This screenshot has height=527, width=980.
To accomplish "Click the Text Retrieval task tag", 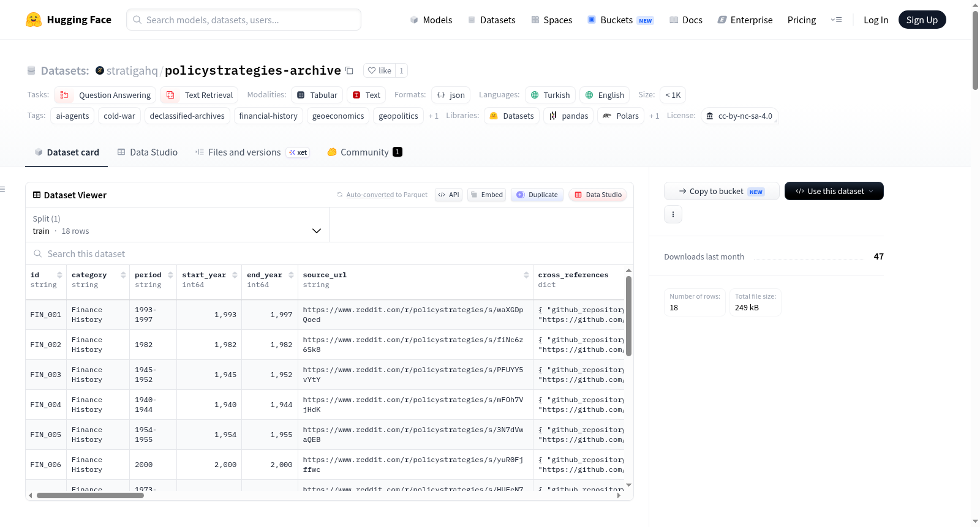I will tap(199, 95).
